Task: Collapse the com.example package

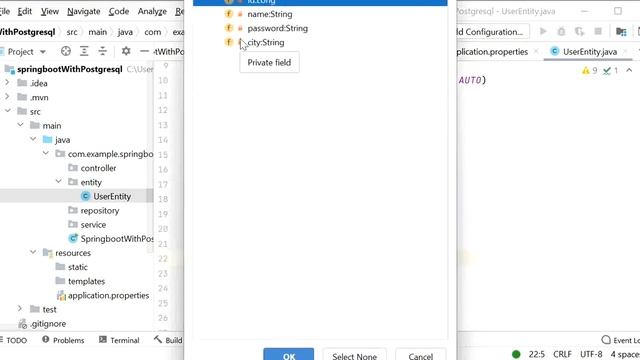Action: point(46,153)
